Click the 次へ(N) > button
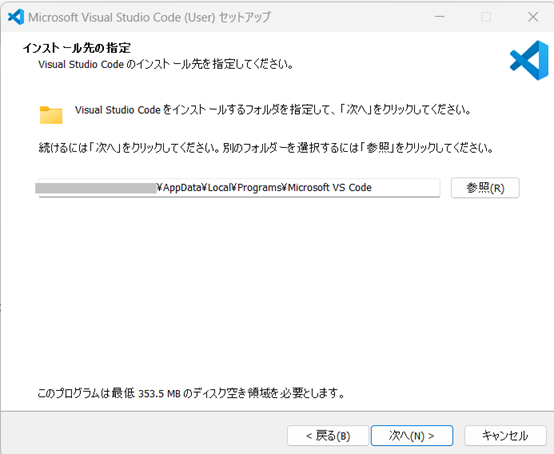This screenshot has height=454, width=554. (412, 436)
